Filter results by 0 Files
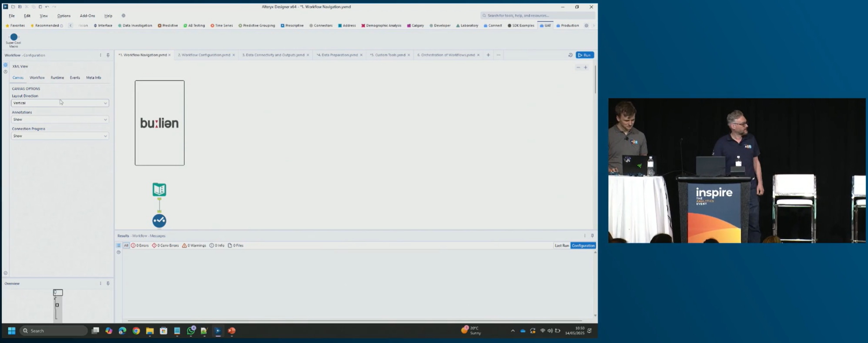868x343 pixels. point(235,246)
